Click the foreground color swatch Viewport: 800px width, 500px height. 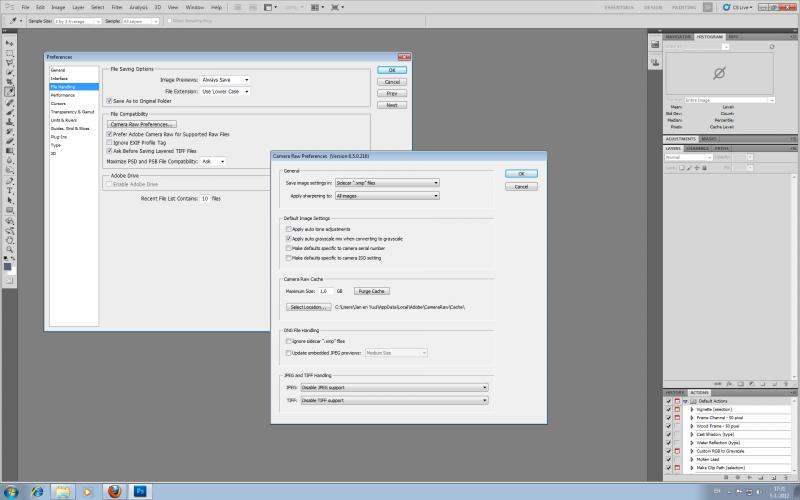(x=7, y=267)
